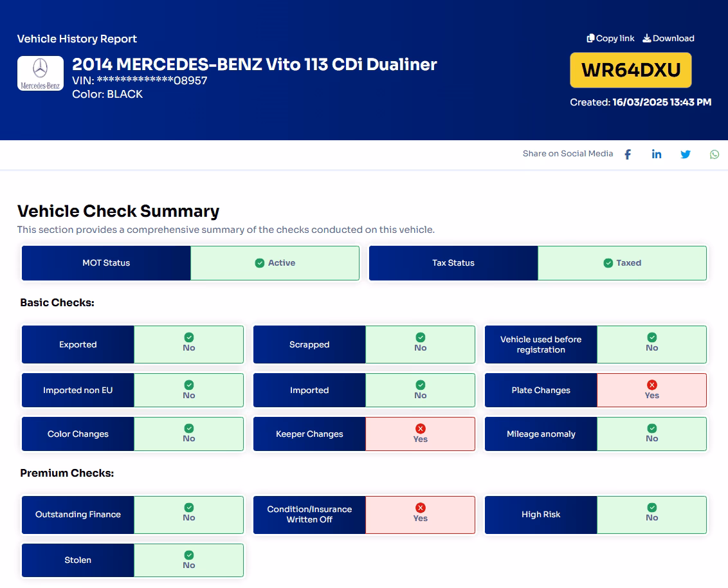Click the Copy link icon

[590, 38]
